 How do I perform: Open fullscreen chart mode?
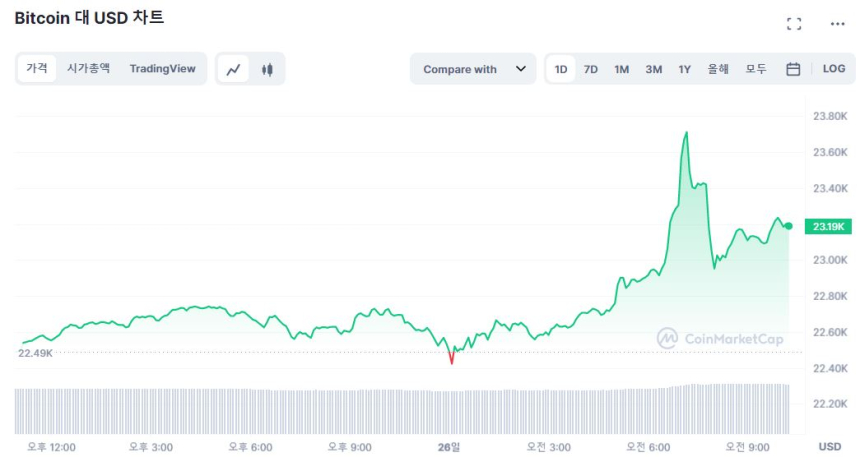794,24
